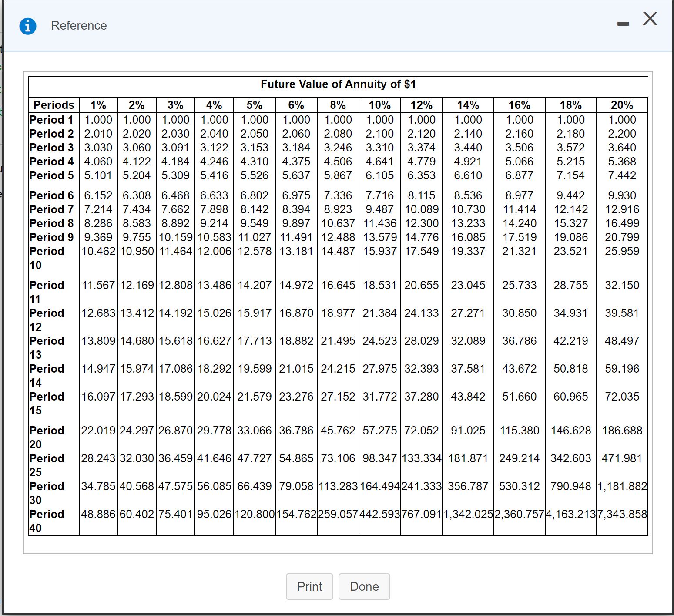674x616 pixels.
Task: Click the Period 5 row label
Action: point(52,175)
